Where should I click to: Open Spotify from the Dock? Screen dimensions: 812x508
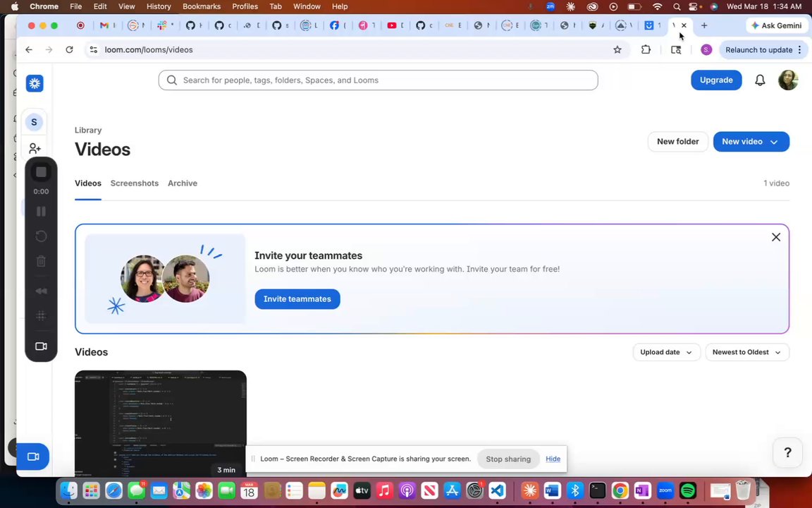(688, 490)
